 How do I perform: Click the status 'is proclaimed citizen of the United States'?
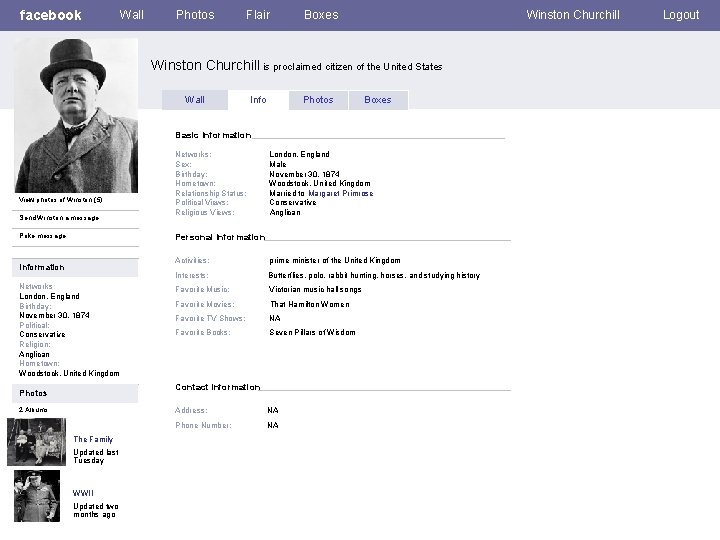tap(353, 67)
